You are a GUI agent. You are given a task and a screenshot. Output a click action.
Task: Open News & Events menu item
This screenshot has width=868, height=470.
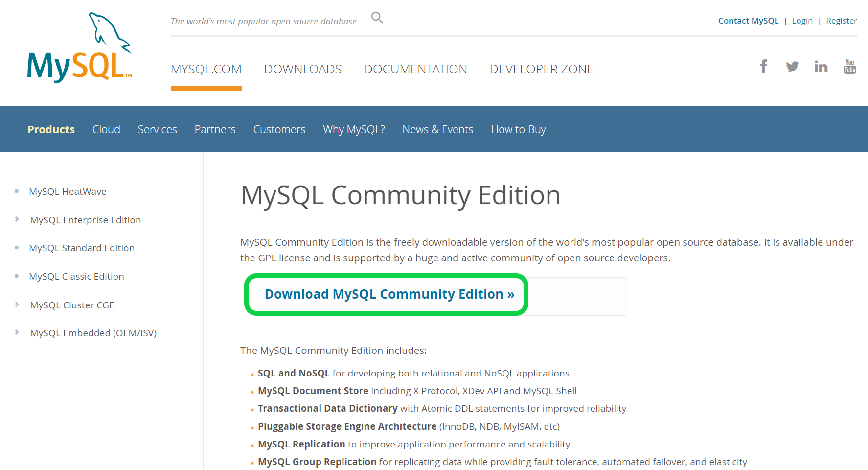click(438, 129)
